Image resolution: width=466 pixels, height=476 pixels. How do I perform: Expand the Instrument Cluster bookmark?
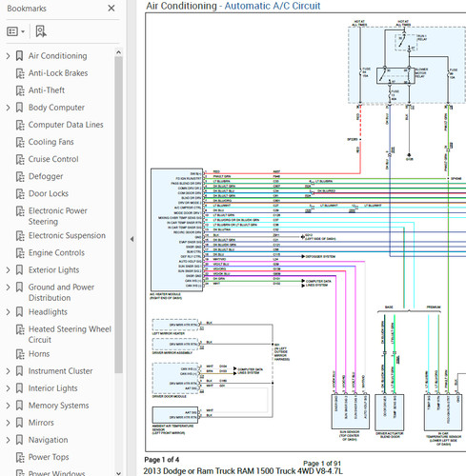point(9,371)
